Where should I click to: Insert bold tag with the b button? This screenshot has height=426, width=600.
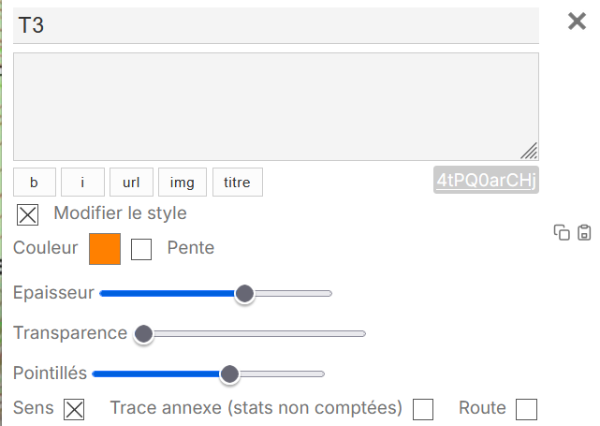(35, 182)
